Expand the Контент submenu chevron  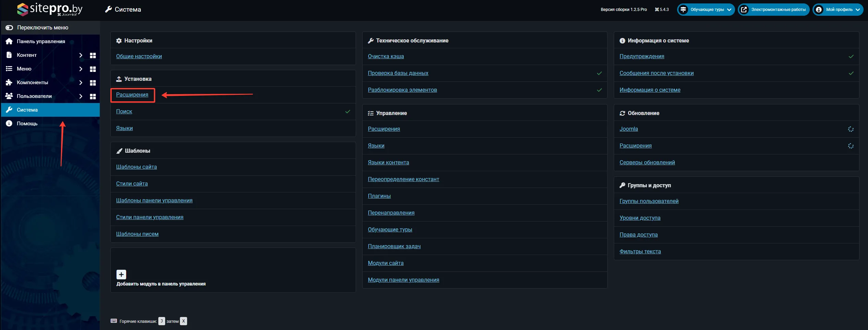click(x=81, y=55)
